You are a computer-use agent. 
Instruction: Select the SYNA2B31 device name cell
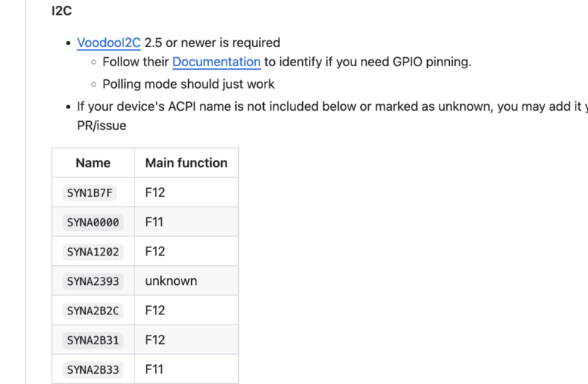pyautogui.click(x=93, y=340)
